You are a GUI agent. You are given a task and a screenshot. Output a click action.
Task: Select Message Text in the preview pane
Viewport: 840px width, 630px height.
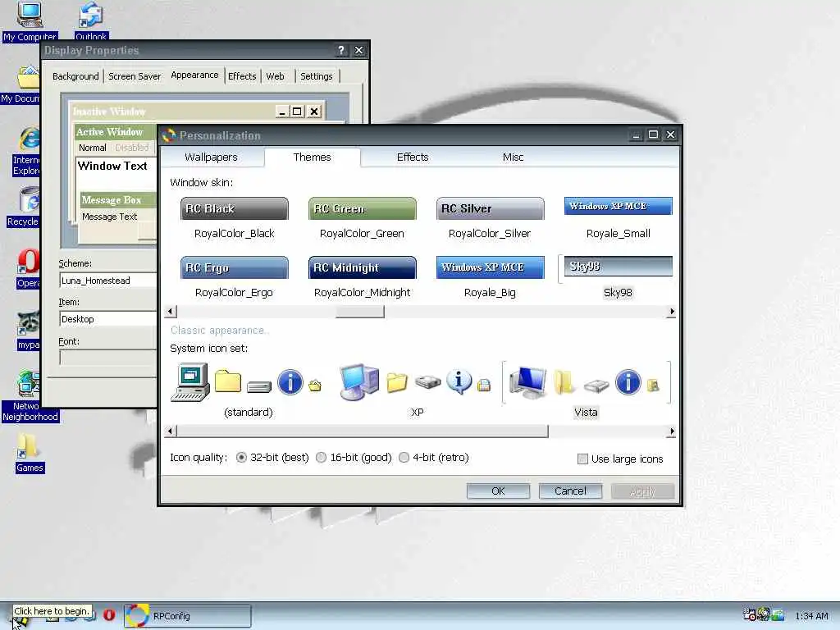coord(109,217)
